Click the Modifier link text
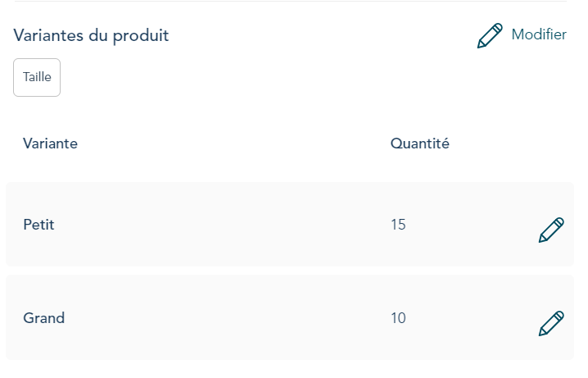The width and height of the screenshot is (588, 378). point(539,34)
